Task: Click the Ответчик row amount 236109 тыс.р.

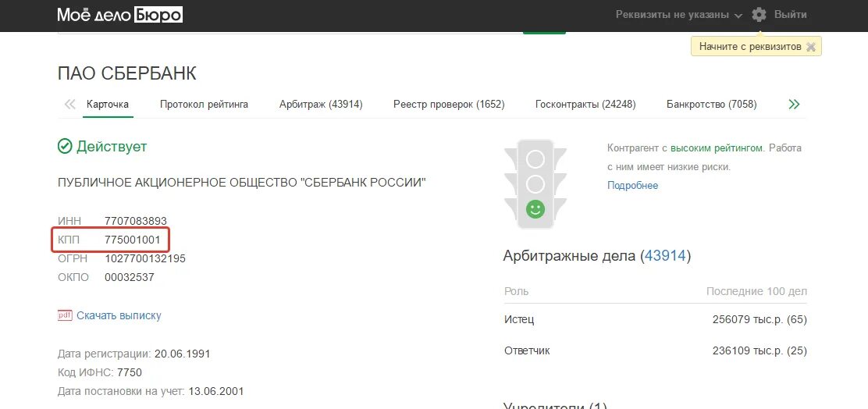Action: [759, 351]
